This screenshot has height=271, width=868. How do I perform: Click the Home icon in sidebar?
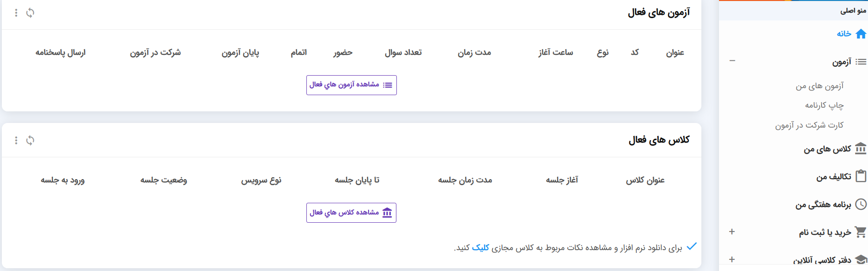[x=861, y=34]
